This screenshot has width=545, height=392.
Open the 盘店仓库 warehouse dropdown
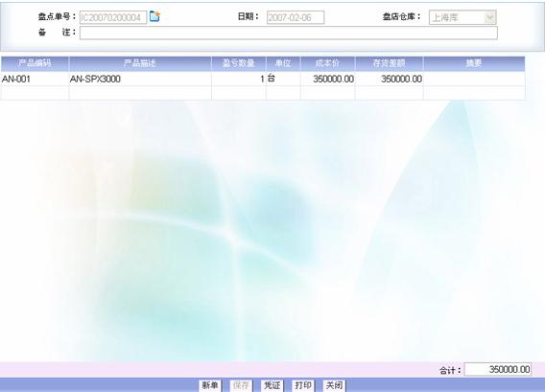click(x=462, y=17)
